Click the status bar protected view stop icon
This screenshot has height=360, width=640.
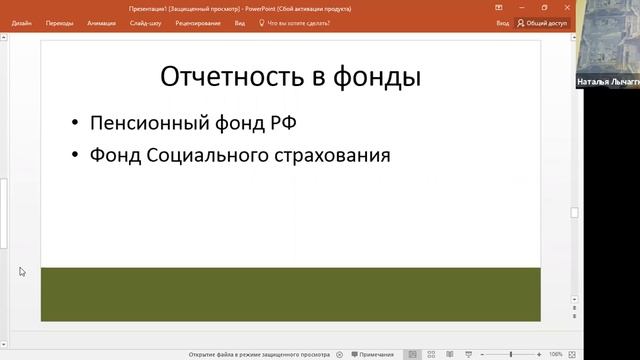pos(340,355)
